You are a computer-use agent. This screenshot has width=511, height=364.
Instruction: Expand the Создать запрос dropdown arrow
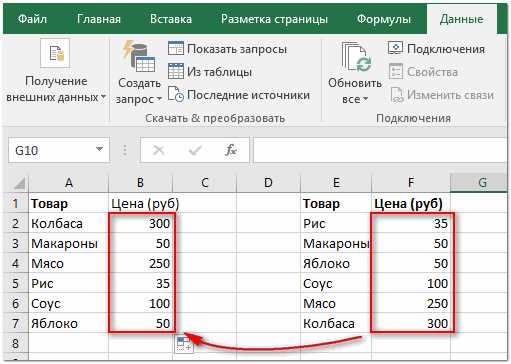(x=159, y=99)
